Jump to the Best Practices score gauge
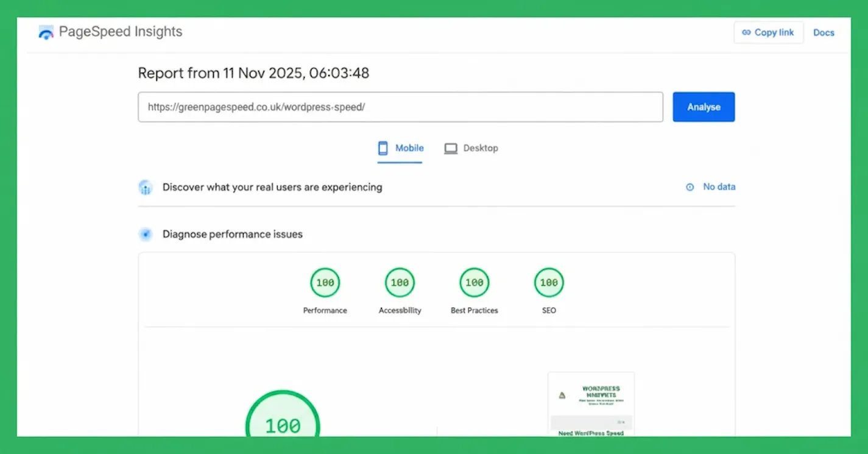868x454 pixels. 474,283
